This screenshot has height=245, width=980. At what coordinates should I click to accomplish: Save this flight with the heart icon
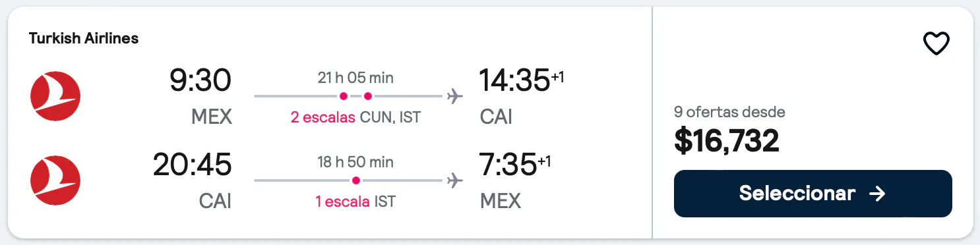[935, 44]
